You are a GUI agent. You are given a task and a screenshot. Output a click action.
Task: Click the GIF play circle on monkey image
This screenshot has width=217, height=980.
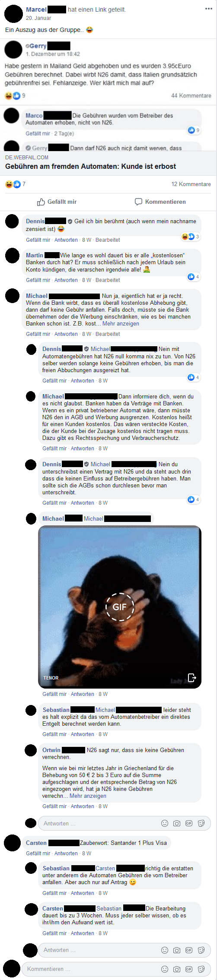pos(120,607)
